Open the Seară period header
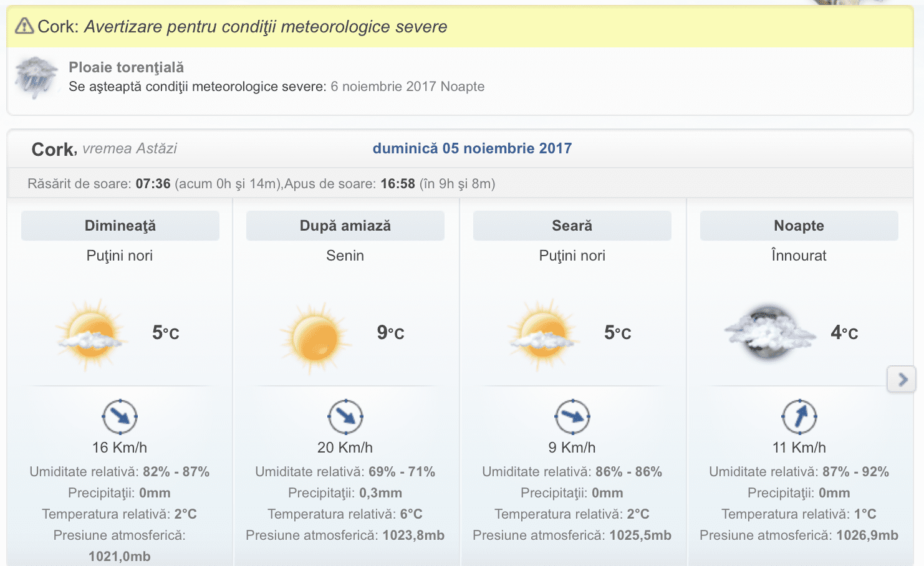 click(x=572, y=226)
